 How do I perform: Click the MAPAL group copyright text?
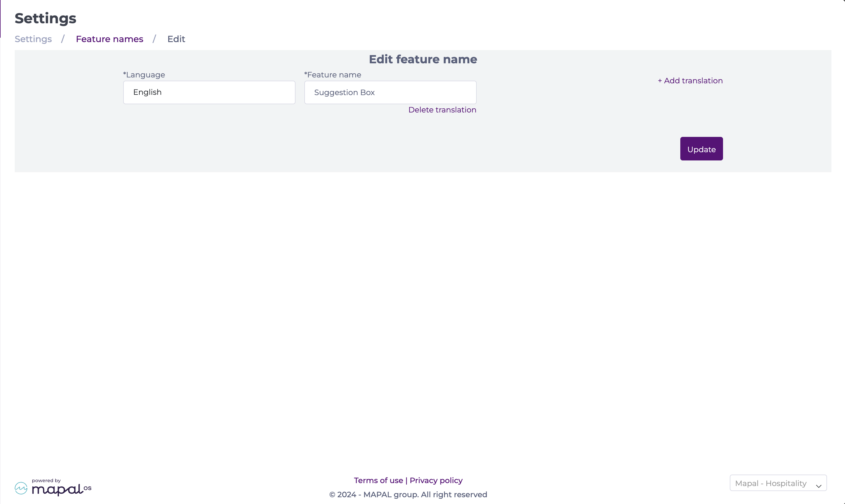click(x=408, y=495)
